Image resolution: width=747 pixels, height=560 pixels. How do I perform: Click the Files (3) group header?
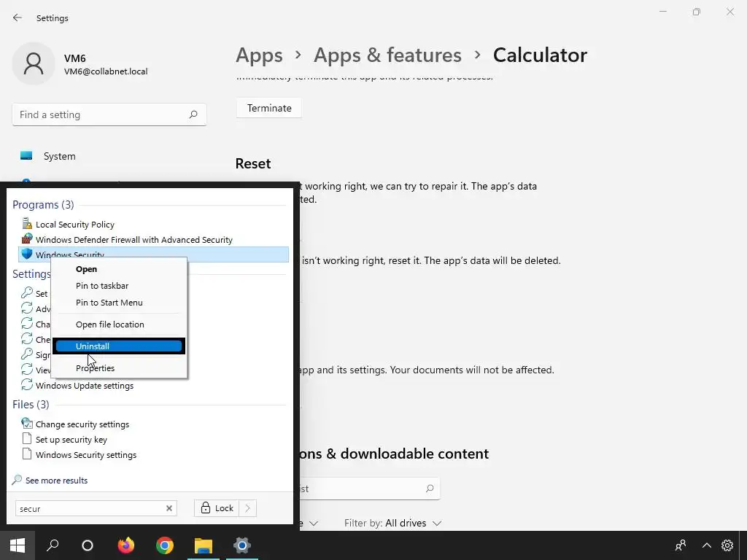(31, 404)
